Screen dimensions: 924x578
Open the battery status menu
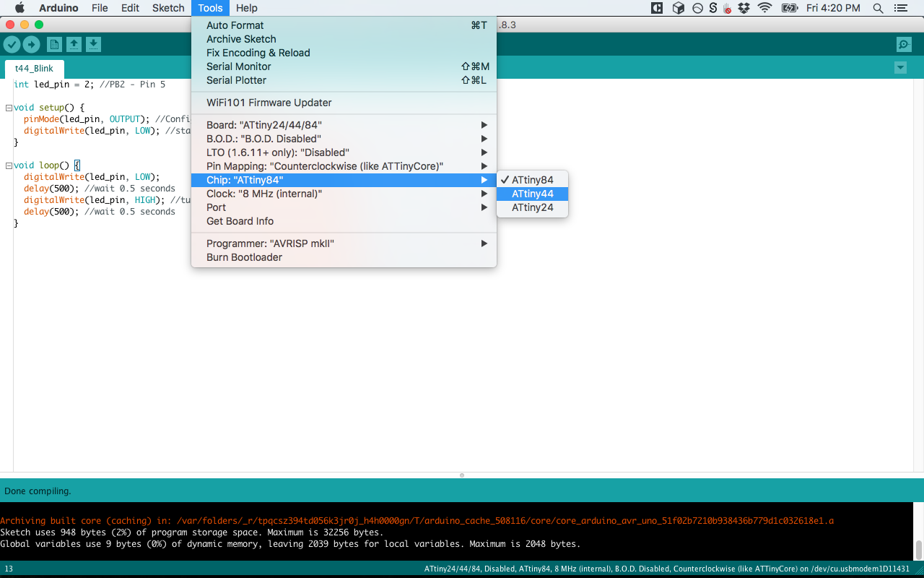(x=790, y=8)
